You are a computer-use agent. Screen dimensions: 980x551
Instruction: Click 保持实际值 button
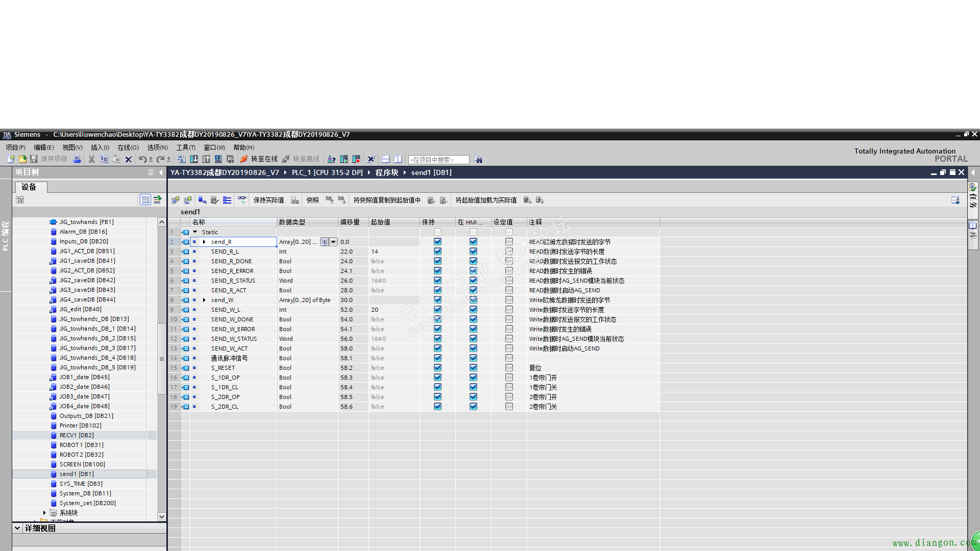[268, 200]
